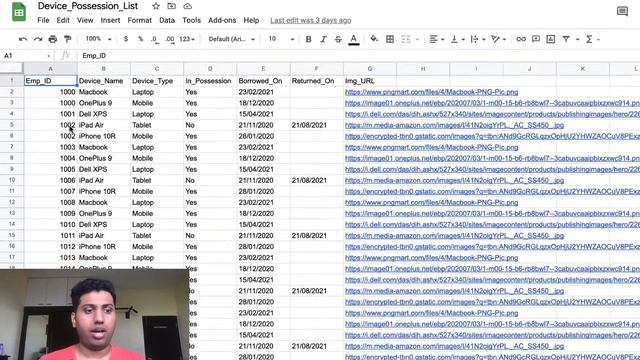Open the View menu
The height and width of the screenshot is (360, 640).
(x=85, y=20)
